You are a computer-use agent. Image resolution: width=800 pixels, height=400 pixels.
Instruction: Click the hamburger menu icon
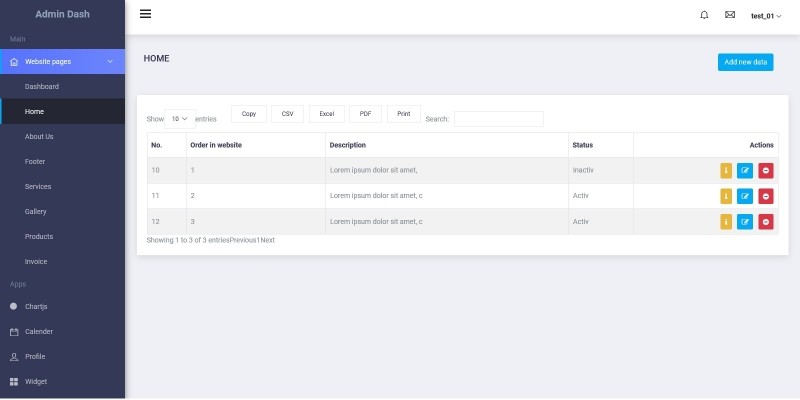point(145,14)
